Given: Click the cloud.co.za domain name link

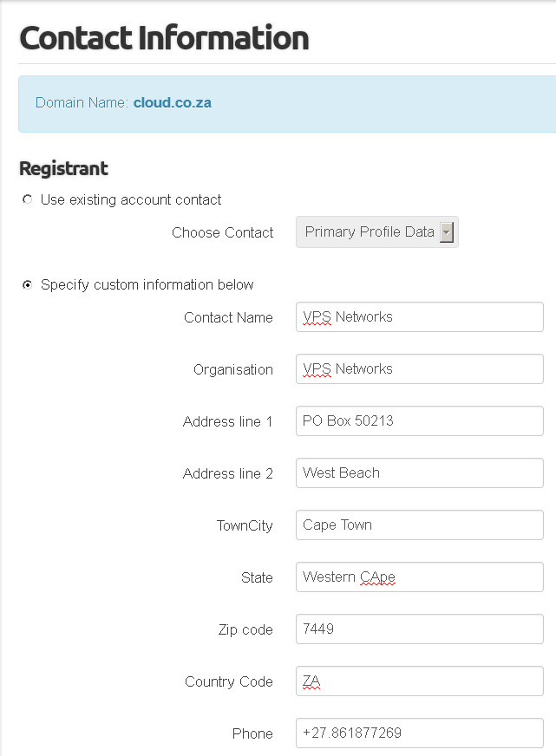Looking at the screenshot, I should (172, 102).
